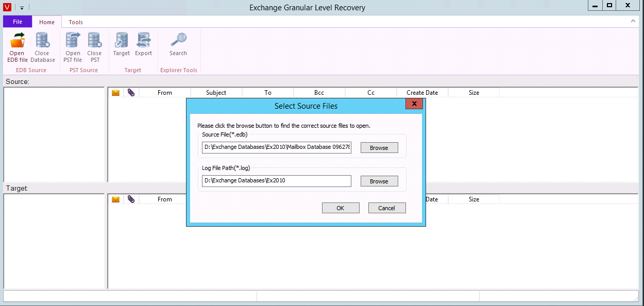
Task: Maximize the Exchange Granular Level Recovery window
Action: click(x=609, y=6)
